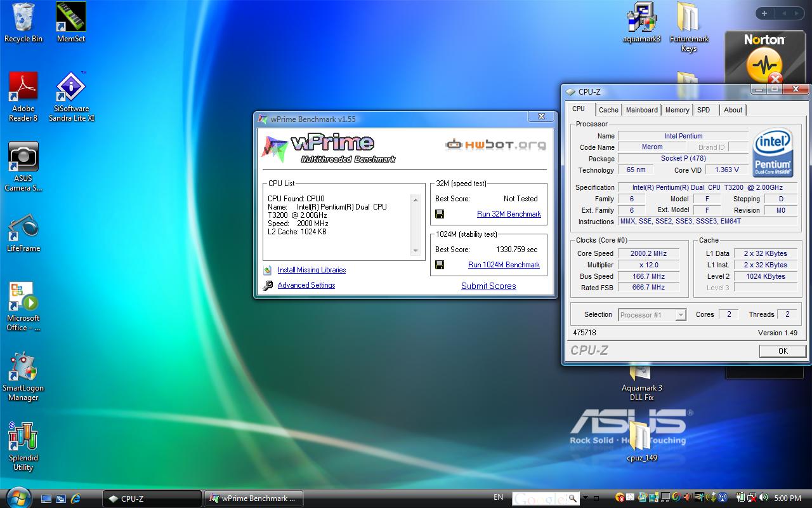Click the battery power tray icon
This screenshot has width=812, height=508.
(740, 498)
